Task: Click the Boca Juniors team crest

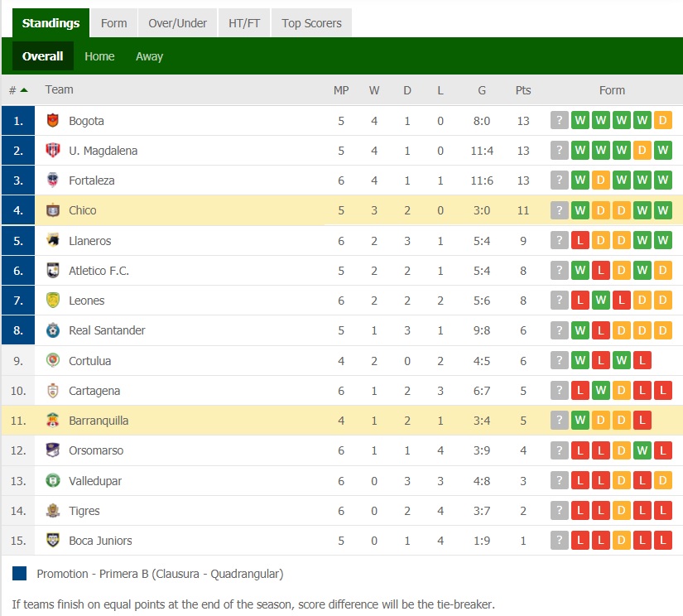Action: [53, 540]
